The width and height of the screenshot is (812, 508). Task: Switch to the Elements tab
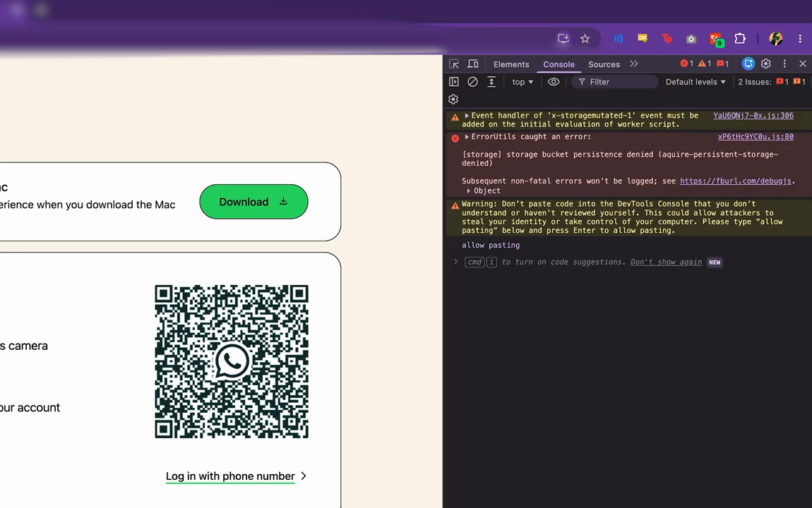(x=511, y=64)
